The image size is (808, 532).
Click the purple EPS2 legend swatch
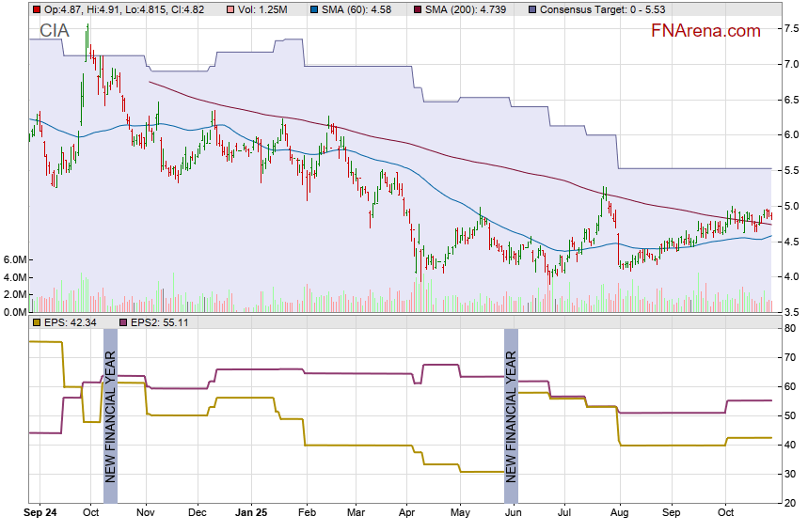point(123,322)
